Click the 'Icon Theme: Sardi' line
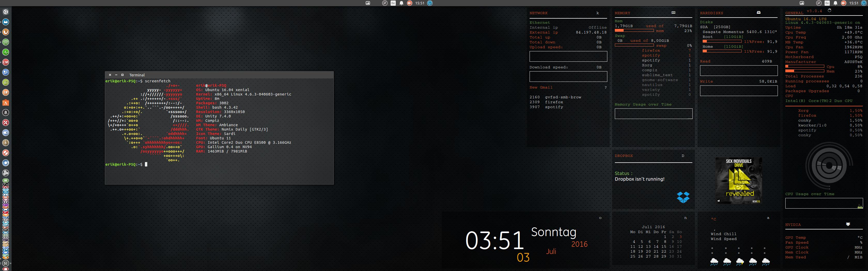The height and width of the screenshot is (271, 868). (x=216, y=134)
